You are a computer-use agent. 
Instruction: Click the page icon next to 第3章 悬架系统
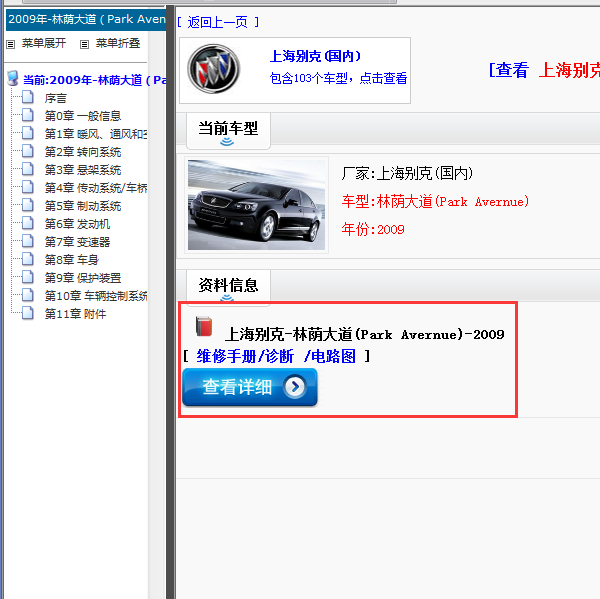click(x=28, y=169)
